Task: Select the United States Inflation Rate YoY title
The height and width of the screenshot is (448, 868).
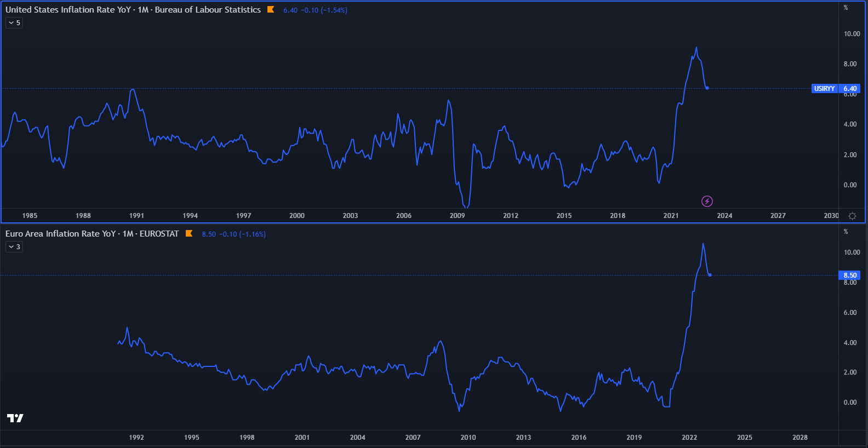Action: (x=133, y=10)
